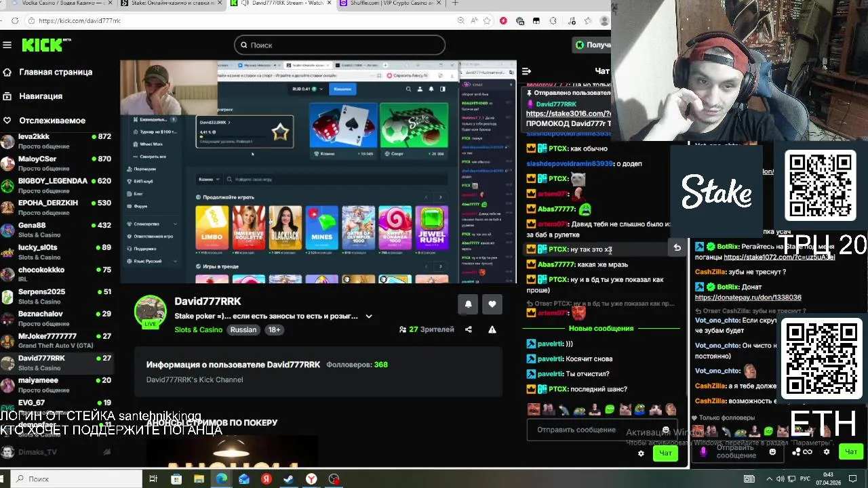Open MrJoker7777777 channel in sidebar

(56, 340)
